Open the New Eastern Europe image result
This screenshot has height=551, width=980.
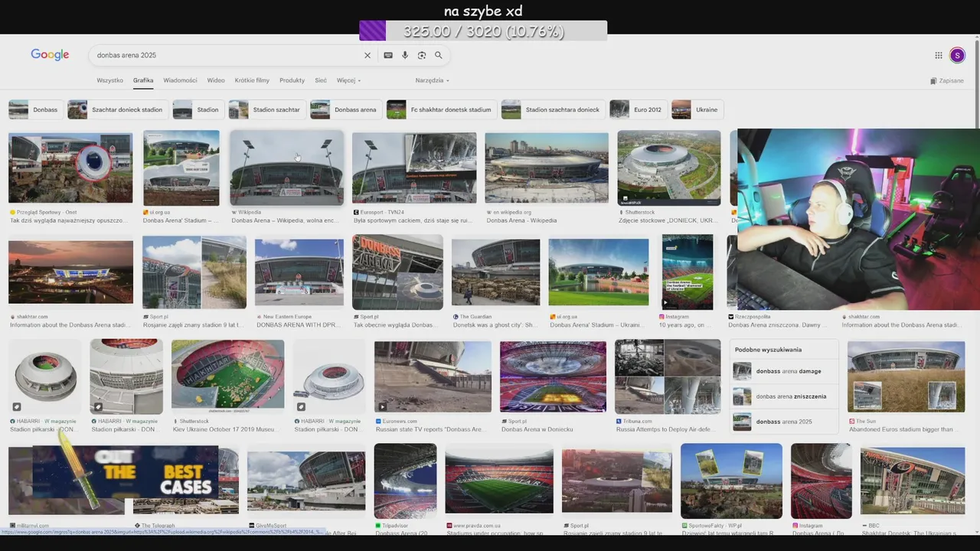[x=299, y=272]
